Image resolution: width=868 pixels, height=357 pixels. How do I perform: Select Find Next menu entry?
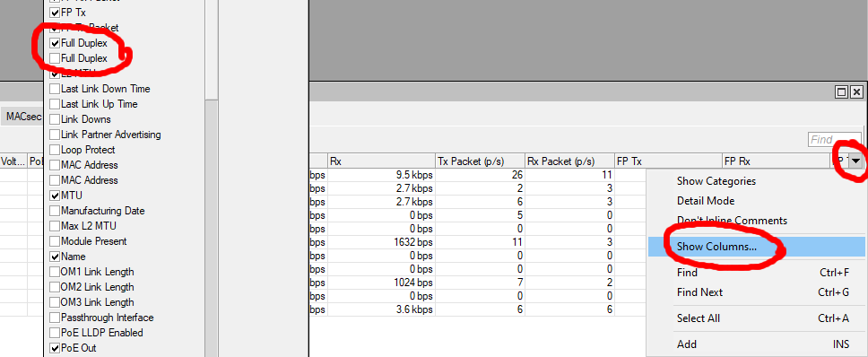(x=756, y=292)
